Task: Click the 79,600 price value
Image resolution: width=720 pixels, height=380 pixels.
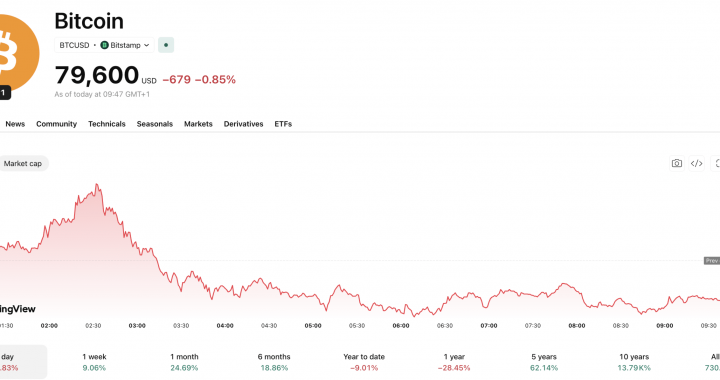Action: click(97, 75)
